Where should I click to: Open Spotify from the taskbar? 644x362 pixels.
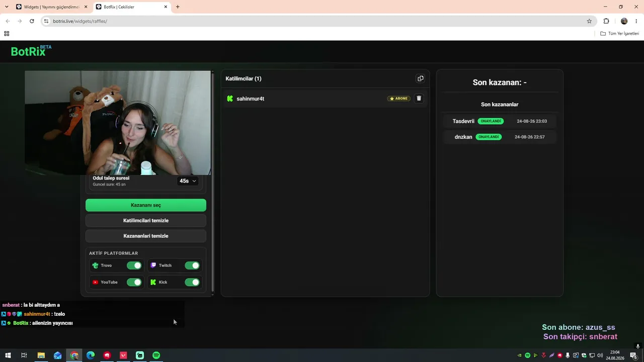(x=156, y=355)
